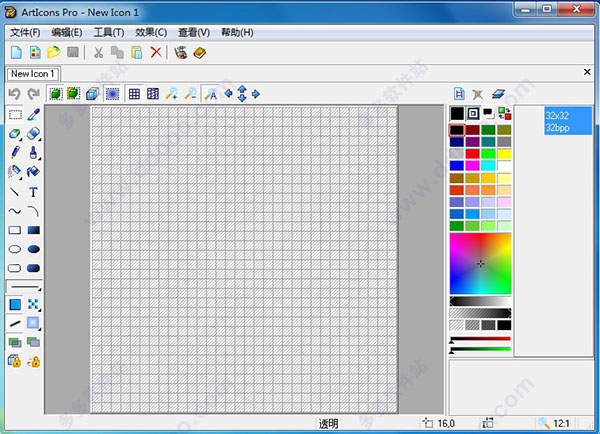Select the freehand curve tool
The height and width of the screenshot is (434, 600).
(15, 211)
